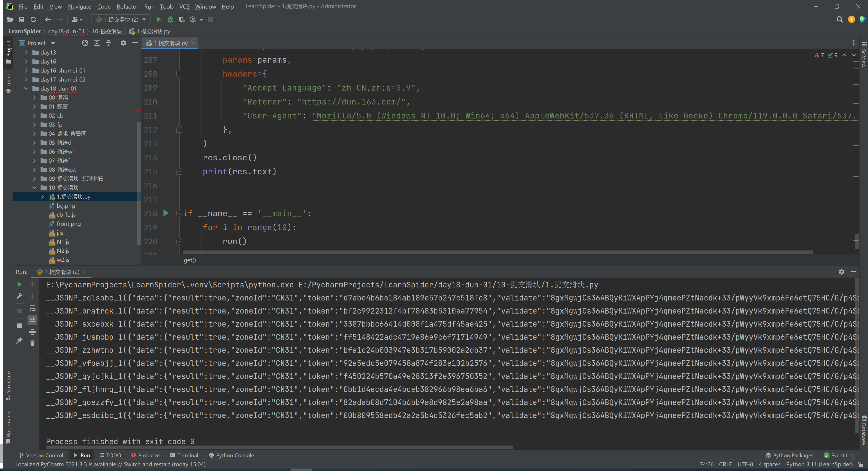Open the run configuration dropdown 1.提交滑块 (2)
The image size is (868, 471).
(121, 20)
